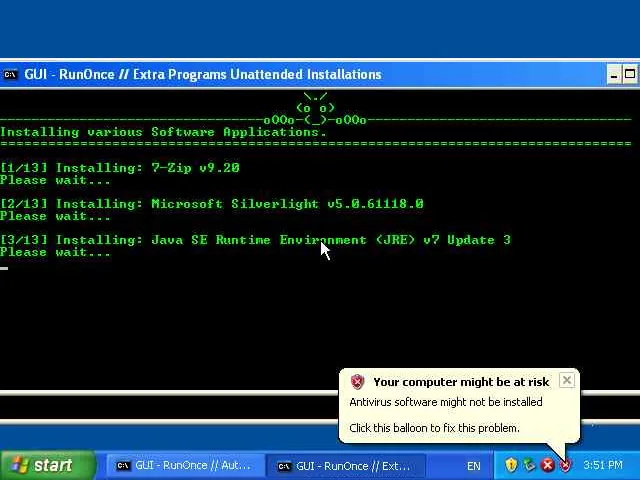
Task: Open command prompt window system menu icon
Action: click(x=10, y=75)
